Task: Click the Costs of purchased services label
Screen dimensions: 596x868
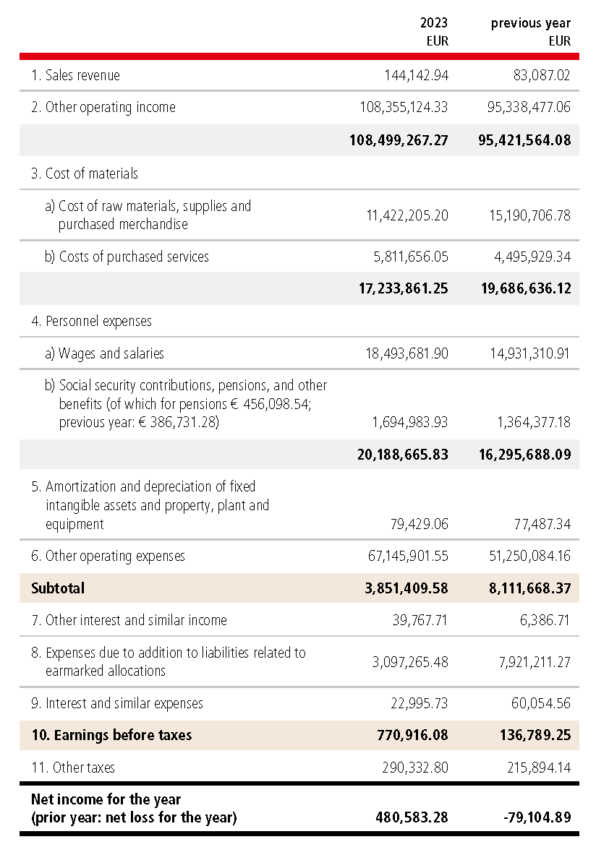Action: (127, 257)
